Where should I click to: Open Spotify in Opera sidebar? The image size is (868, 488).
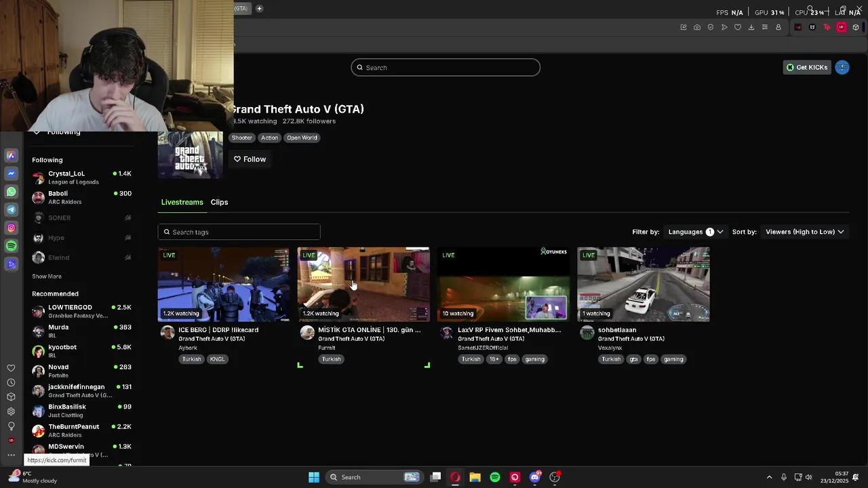tap(11, 246)
